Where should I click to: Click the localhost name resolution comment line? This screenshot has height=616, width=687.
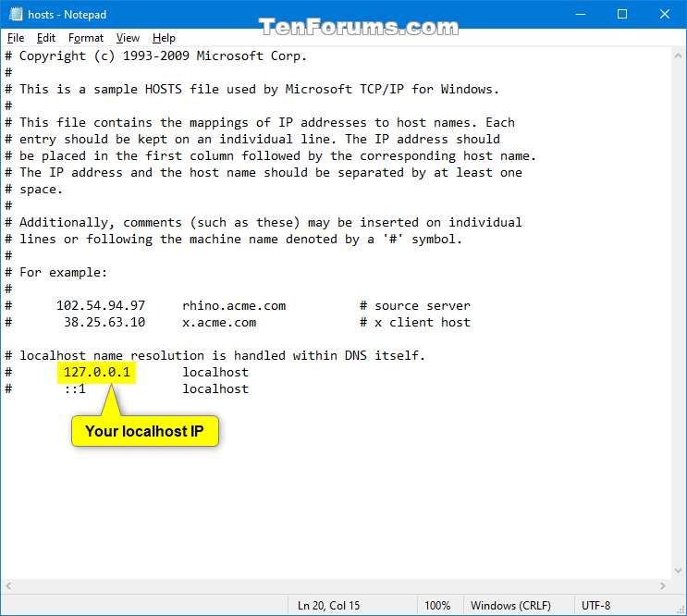(x=215, y=355)
